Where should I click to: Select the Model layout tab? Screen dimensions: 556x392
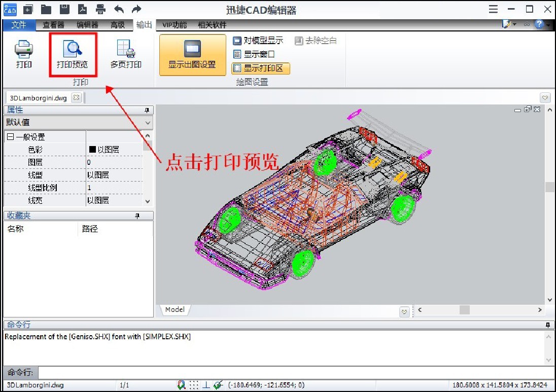click(175, 309)
